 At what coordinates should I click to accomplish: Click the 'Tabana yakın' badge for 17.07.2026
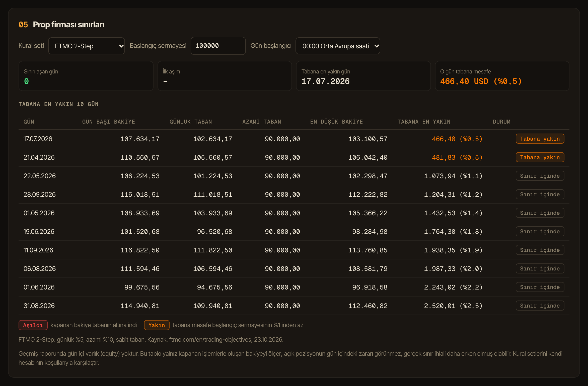pos(540,139)
